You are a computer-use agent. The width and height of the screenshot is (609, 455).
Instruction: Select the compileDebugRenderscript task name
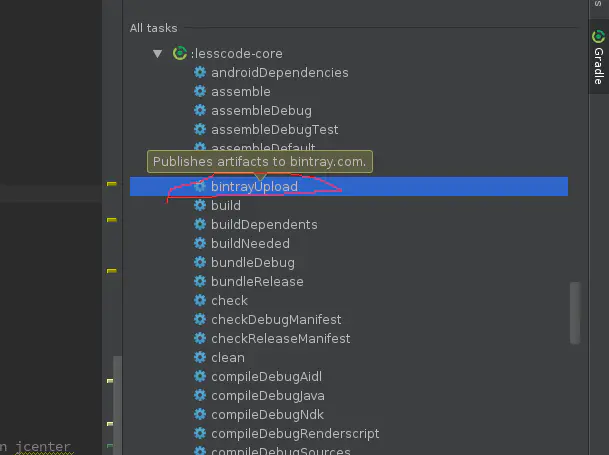point(295,434)
